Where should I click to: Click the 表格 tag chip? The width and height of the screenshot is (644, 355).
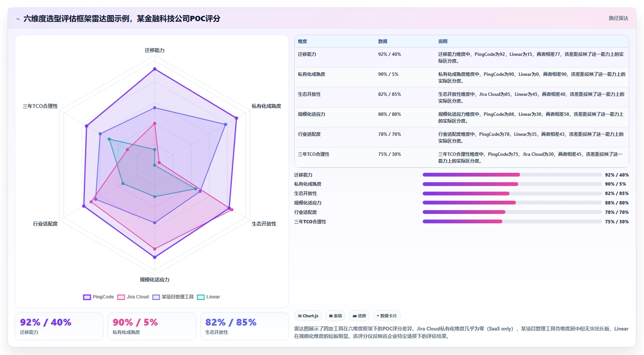[x=335, y=316]
